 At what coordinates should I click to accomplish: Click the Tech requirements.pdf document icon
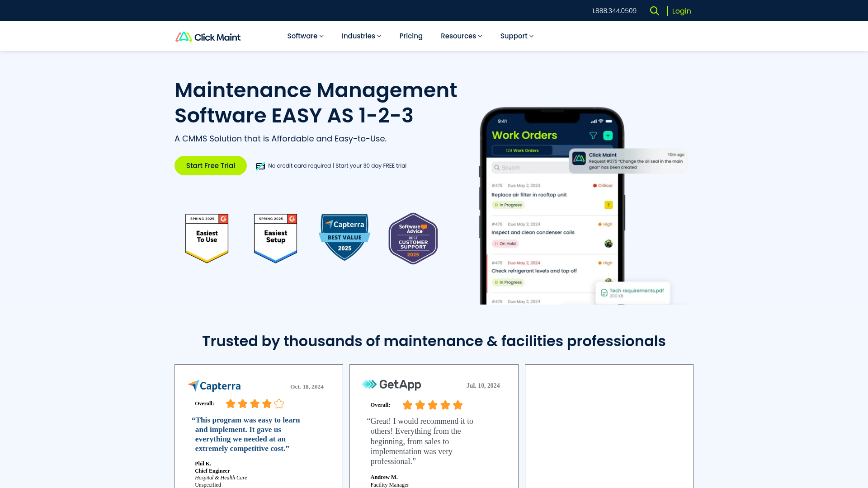[604, 293]
